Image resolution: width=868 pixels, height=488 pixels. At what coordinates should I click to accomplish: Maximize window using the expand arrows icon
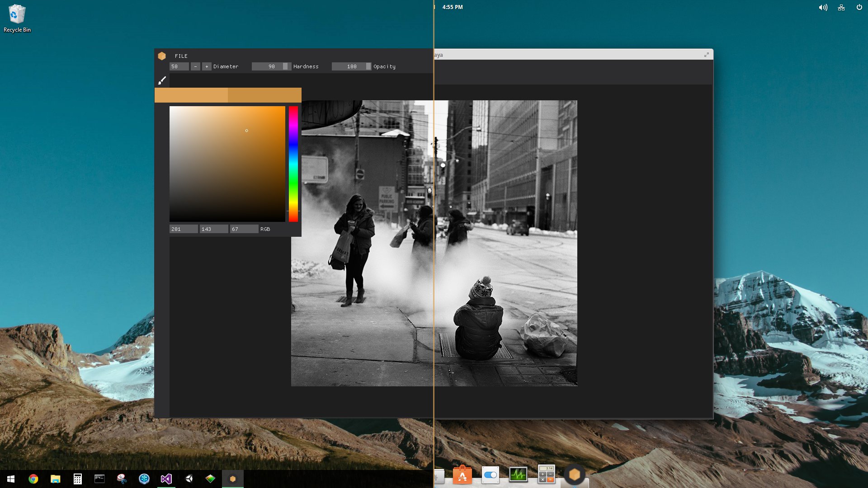coord(706,55)
